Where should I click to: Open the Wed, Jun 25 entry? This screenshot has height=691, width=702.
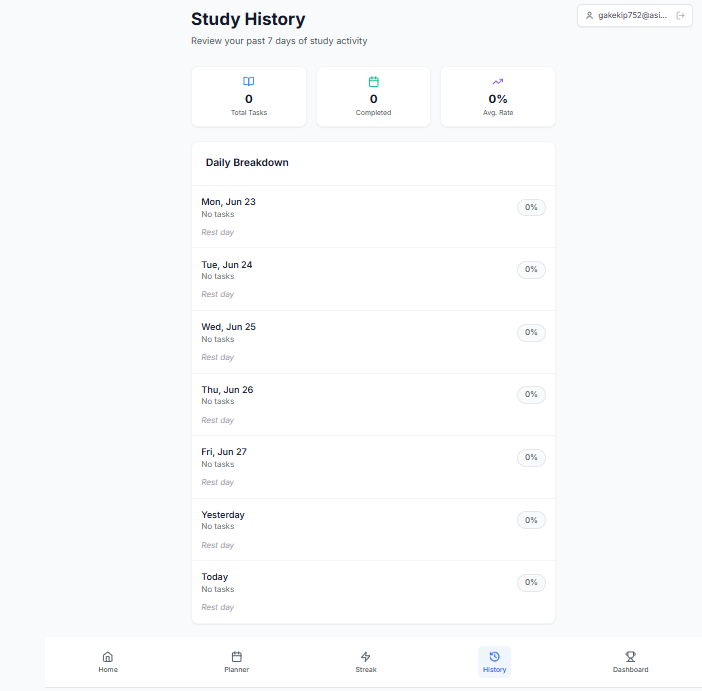pyautogui.click(x=373, y=342)
